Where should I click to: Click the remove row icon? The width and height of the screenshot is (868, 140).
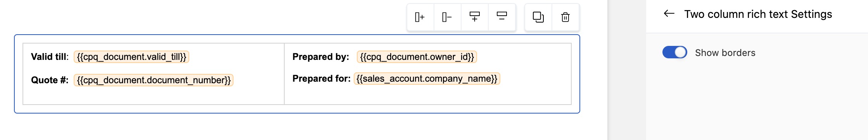click(502, 16)
